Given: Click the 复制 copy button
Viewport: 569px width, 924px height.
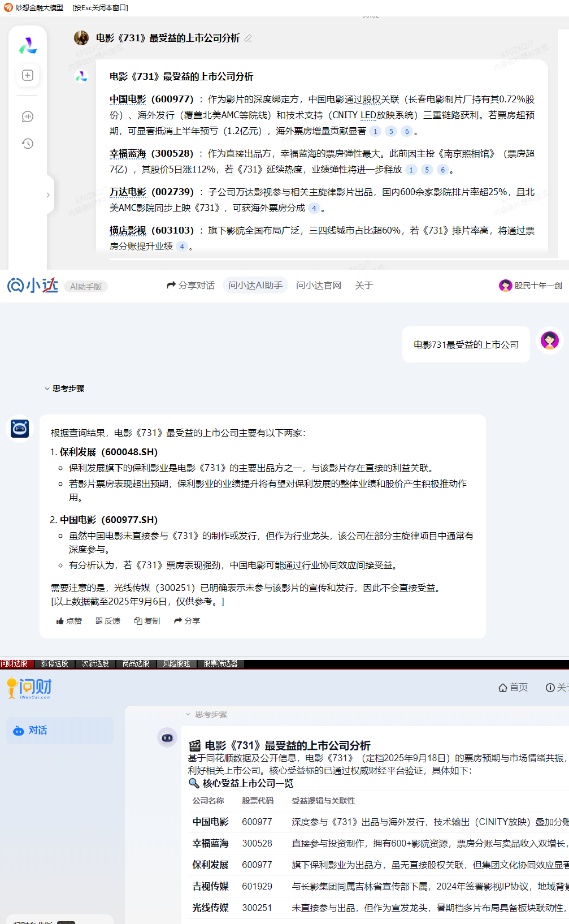Looking at the screenshot, I should click(147, 621).
